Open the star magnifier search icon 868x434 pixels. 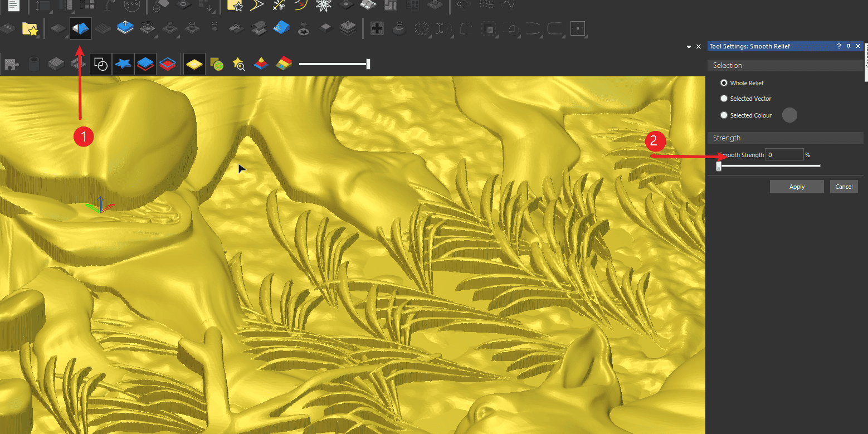pyautogui.click(x=238, y=64)
